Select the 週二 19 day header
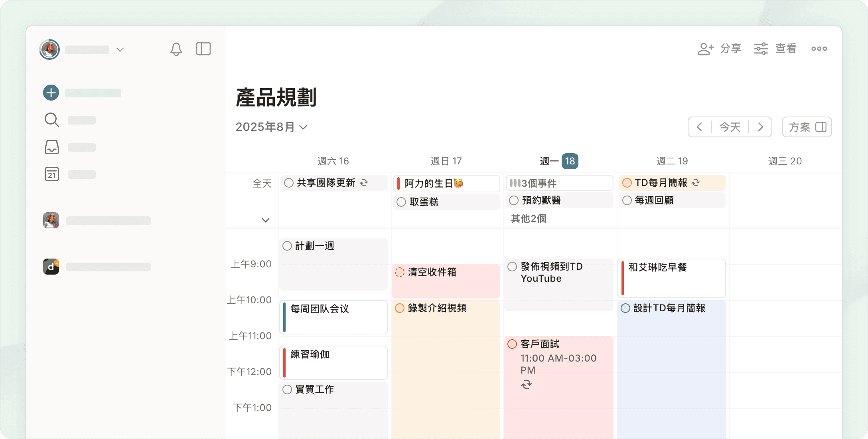 click(672, 161)
